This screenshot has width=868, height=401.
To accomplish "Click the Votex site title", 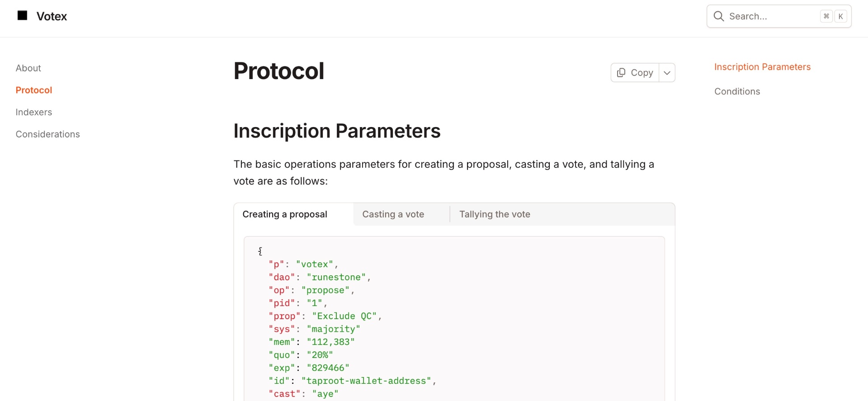I will click(x=52, y=16).
